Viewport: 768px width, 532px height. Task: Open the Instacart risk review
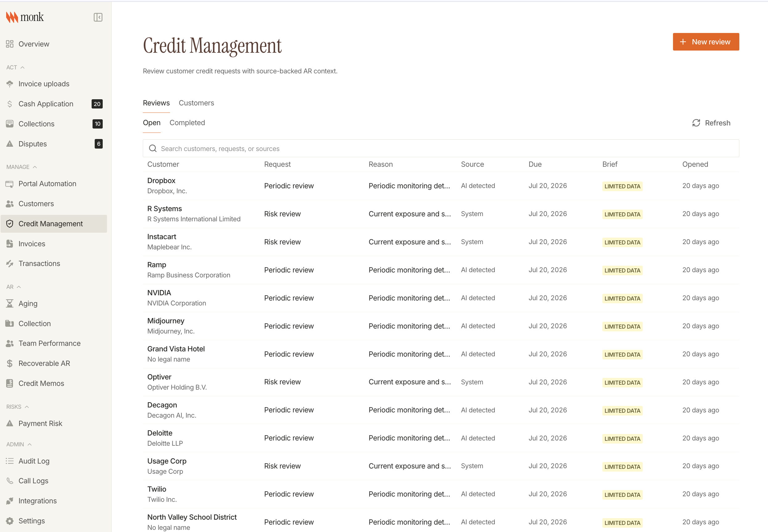tap(441, 242)
